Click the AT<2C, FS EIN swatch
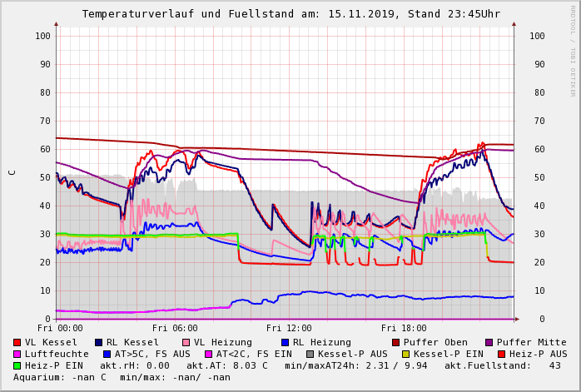The image size is (581, 392). click(x=209, y=354)
